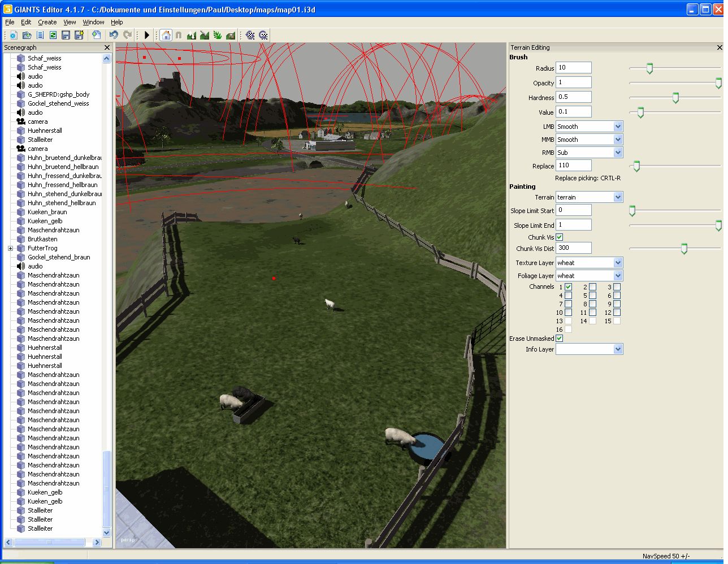
Task: Open the Window menu
Action: 93,22
